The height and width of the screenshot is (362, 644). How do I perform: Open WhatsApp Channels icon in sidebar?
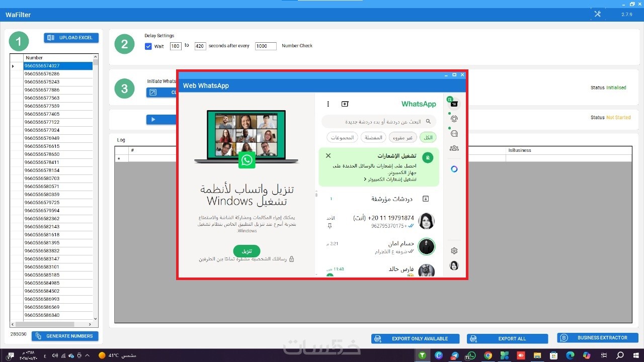point(454,134)
